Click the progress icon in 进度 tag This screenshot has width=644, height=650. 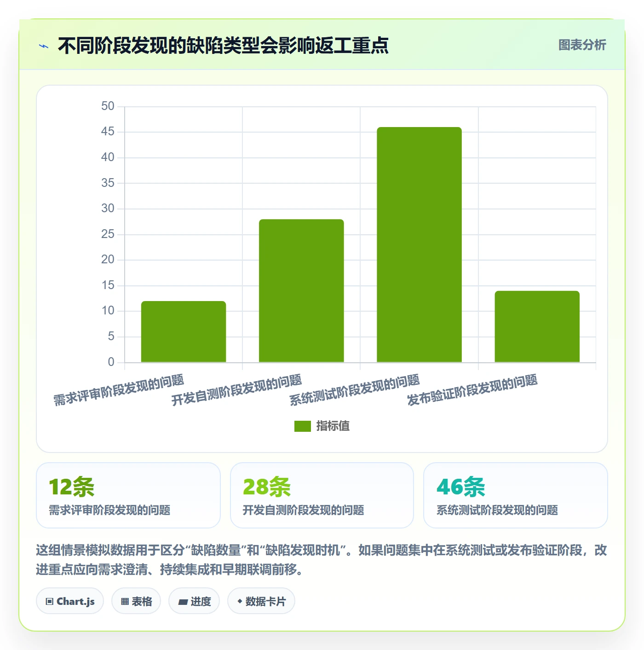[183, 602]
